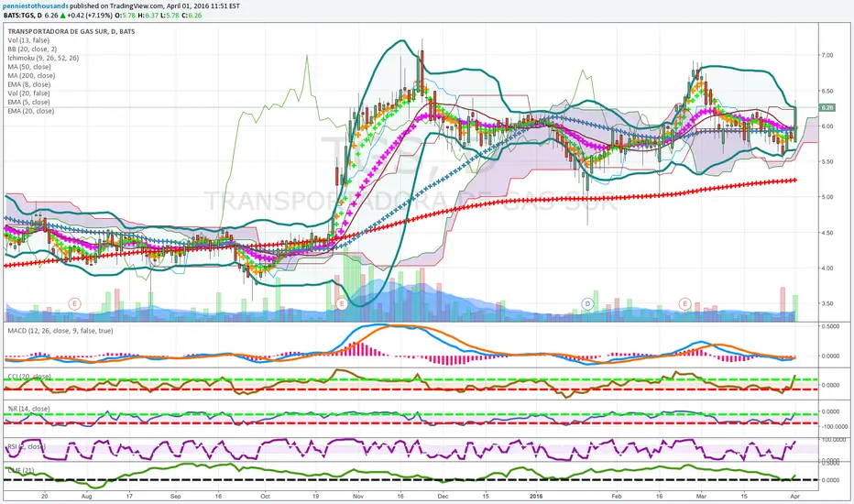Click the 4.50 price axis label
The width and height of the screenshot is (854, 504).
(827, 233)
